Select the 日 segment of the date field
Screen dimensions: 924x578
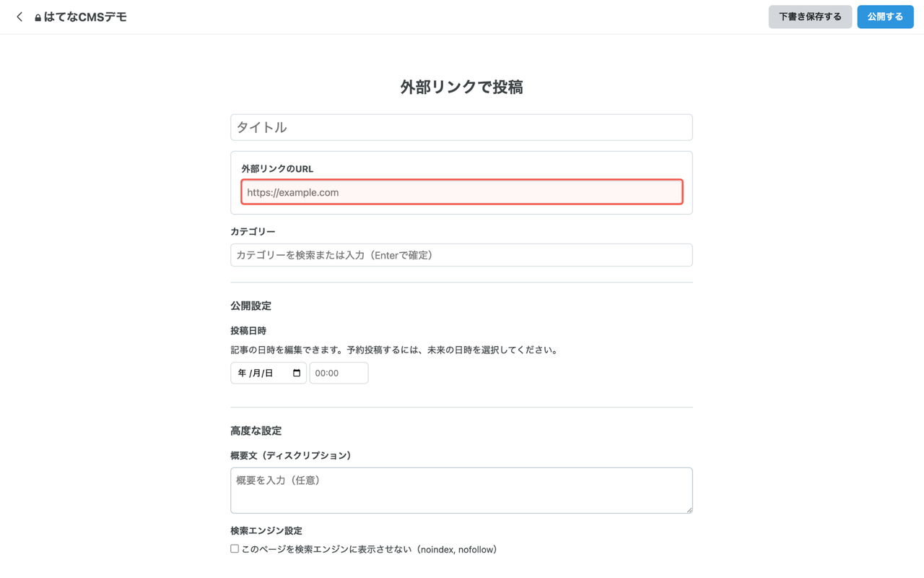pos(269,373)
